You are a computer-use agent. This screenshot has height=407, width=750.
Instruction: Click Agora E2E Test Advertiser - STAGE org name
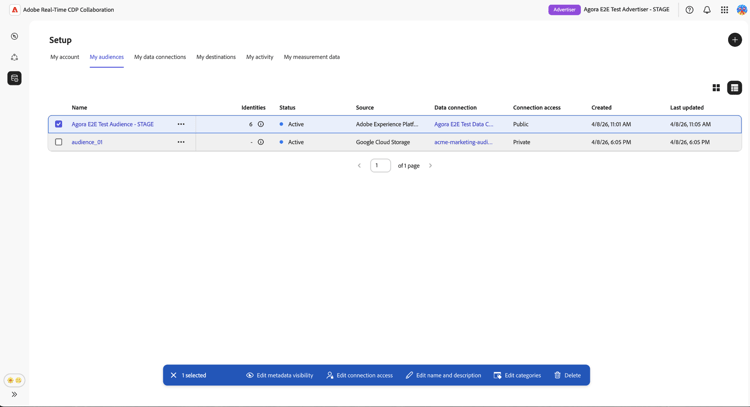[x=626, y=10]
